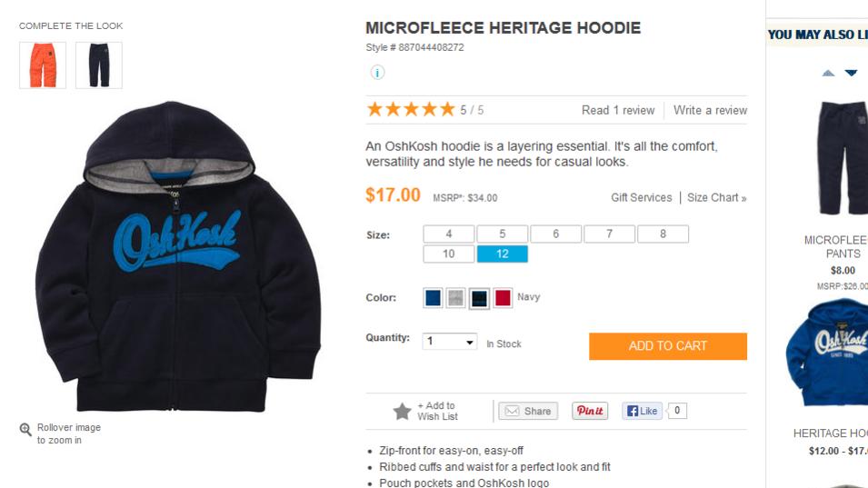This screenshot has height=488, width=868.
Task: Select size 4
Action: (x=448, y=234)
